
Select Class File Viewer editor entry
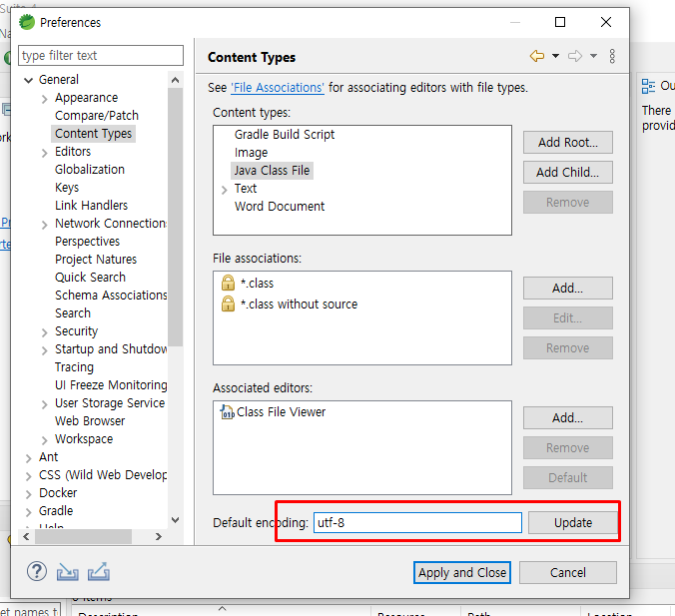[281, 412]
